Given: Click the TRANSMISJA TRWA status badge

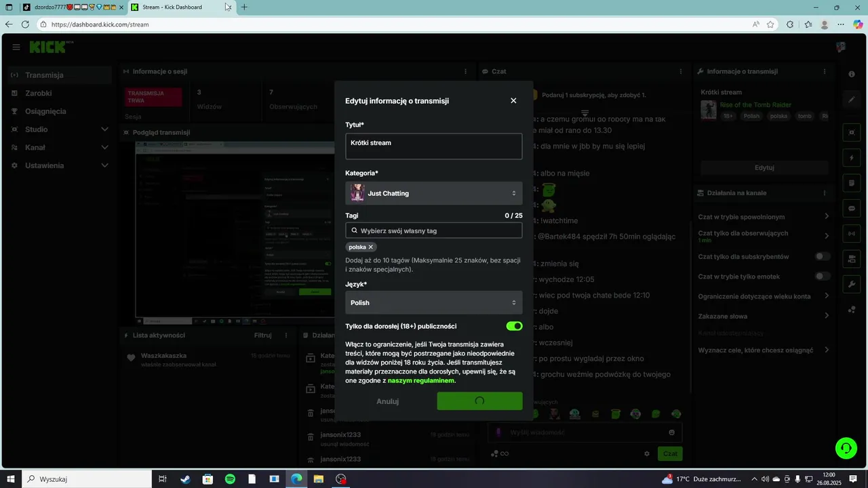Looking at the screenshot, I should (153, 97).
